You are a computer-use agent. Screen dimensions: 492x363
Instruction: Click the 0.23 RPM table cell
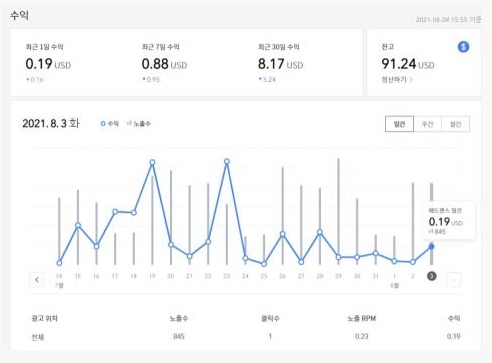tap(362, 336)
